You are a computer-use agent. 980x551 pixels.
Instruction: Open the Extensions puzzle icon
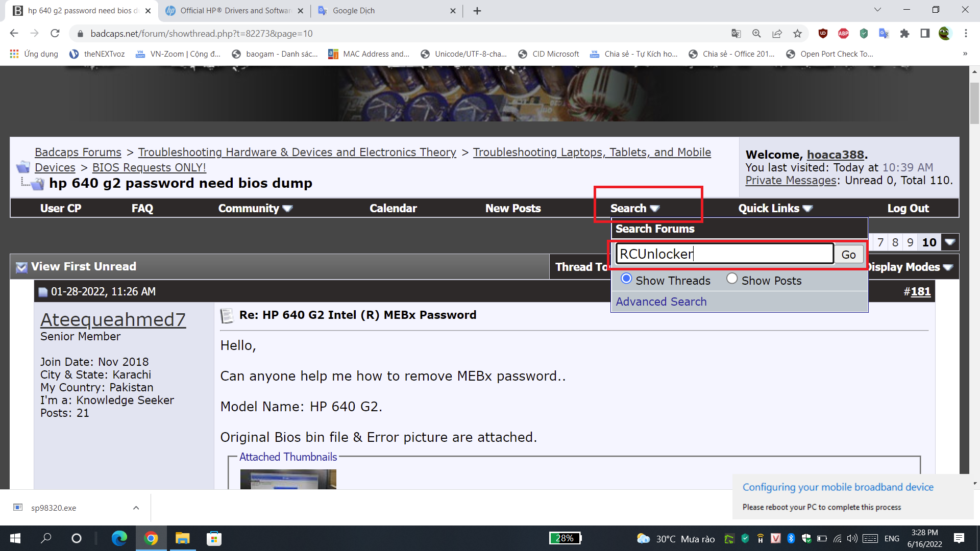click(x=904, y=34)
